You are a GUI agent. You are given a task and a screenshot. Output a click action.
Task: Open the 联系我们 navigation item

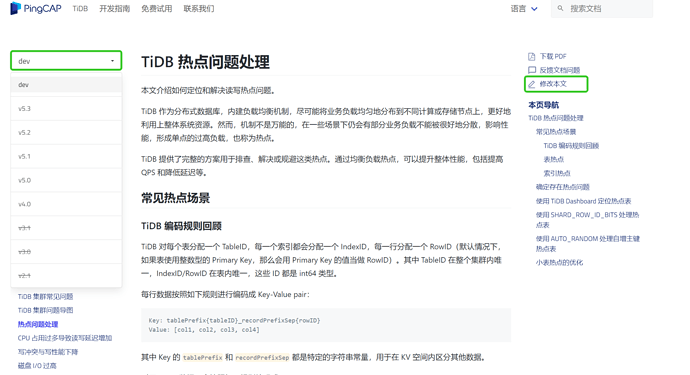click(198, 8)
